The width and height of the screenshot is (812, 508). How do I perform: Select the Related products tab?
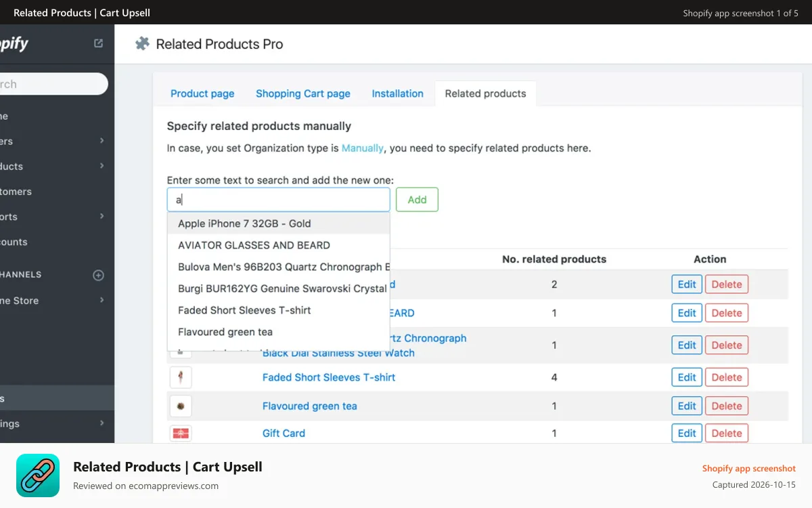485,93
